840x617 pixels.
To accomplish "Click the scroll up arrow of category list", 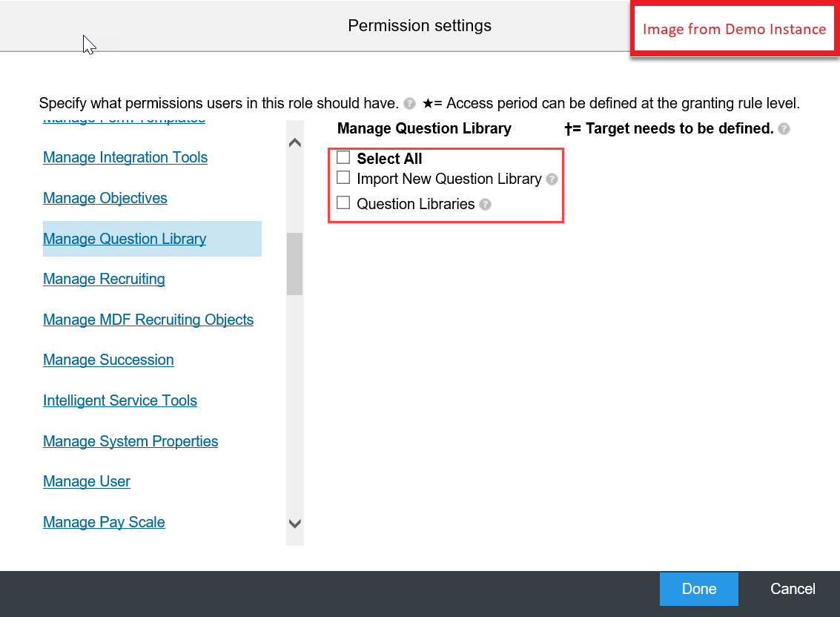I will point(294,142).
